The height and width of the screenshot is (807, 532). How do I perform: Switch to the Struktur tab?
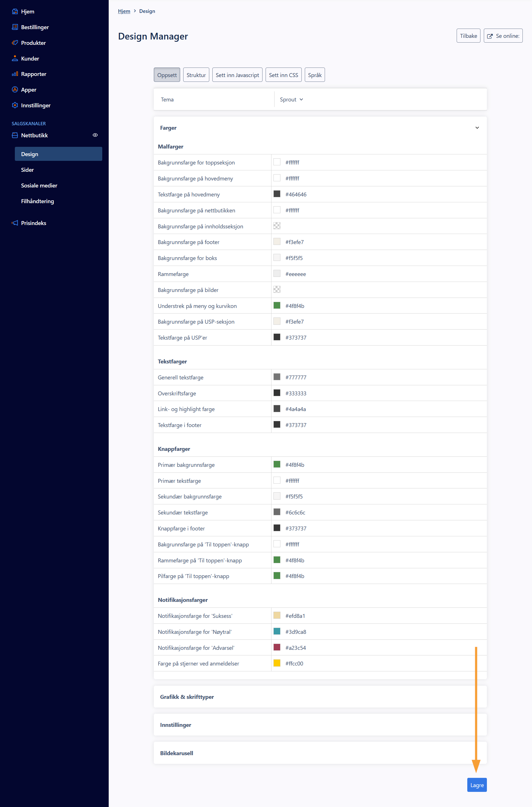point(196,75)
